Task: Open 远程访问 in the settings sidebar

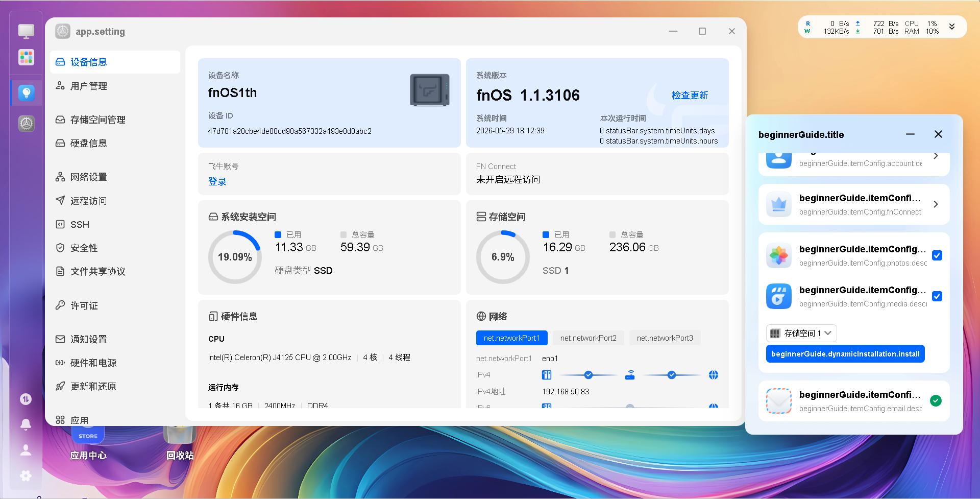Action: [x=115, y=201]
